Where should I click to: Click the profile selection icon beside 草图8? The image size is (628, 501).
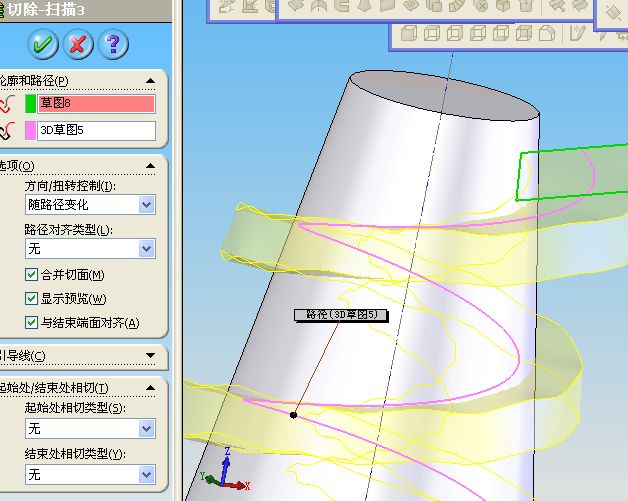coord(6,104)
